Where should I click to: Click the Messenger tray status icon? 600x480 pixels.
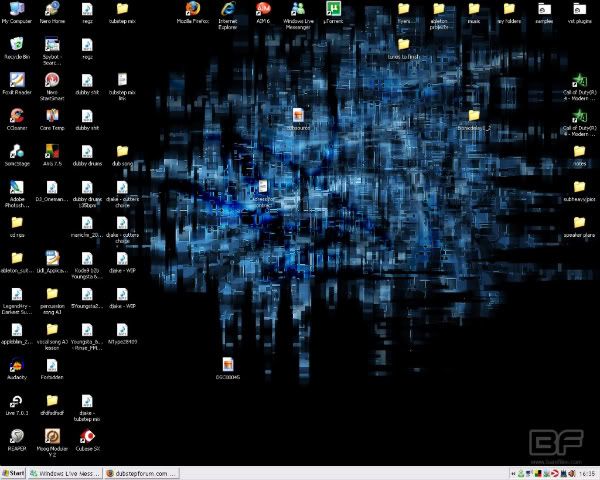pos(521,474)
